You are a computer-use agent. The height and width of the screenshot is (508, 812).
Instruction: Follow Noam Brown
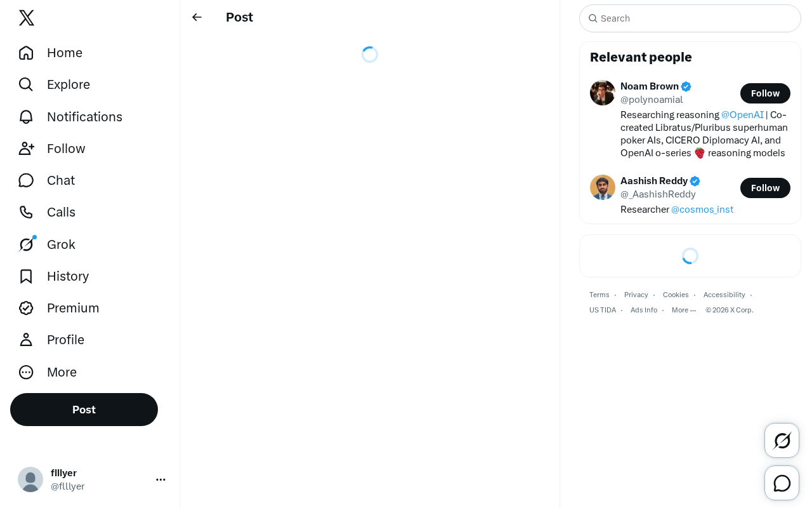point(765,93)
